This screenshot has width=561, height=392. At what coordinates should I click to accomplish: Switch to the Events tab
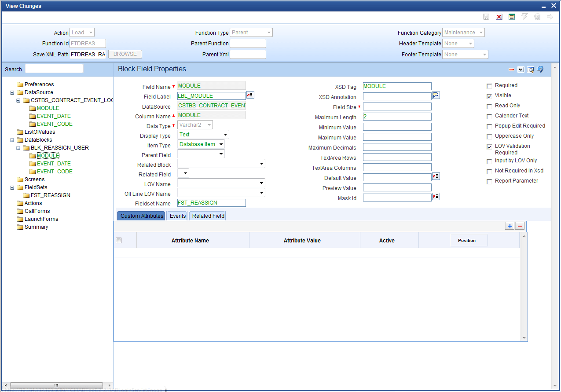pos(177,216)
